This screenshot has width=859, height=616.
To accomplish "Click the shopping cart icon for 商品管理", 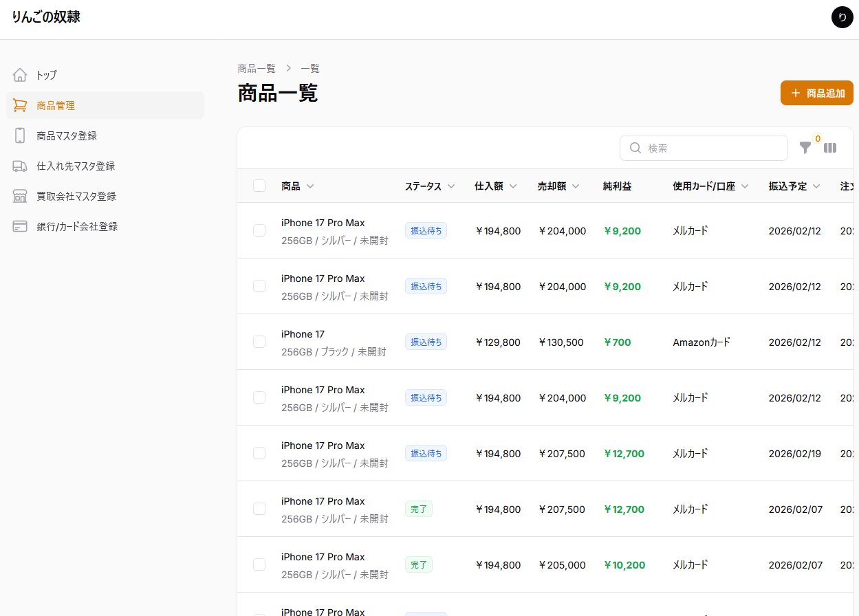I will 20,105.
